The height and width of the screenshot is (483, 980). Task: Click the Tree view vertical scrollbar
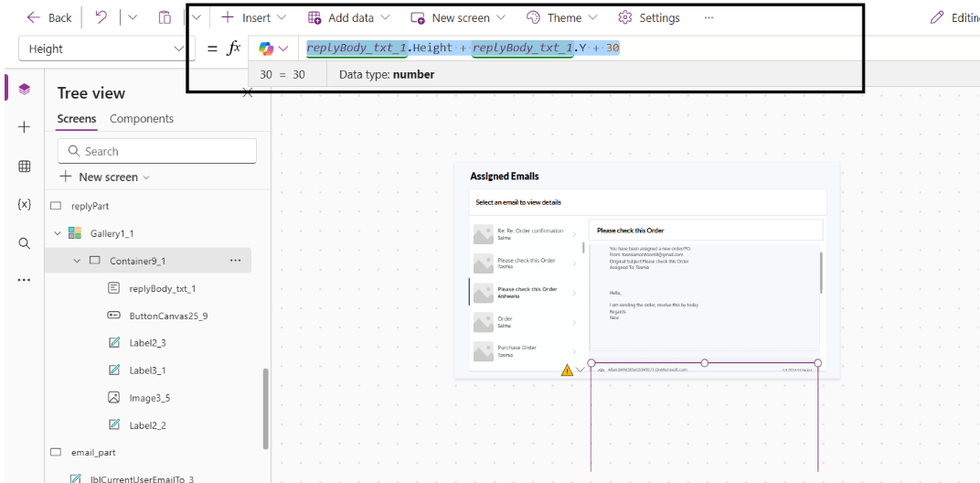coord(266,408)
